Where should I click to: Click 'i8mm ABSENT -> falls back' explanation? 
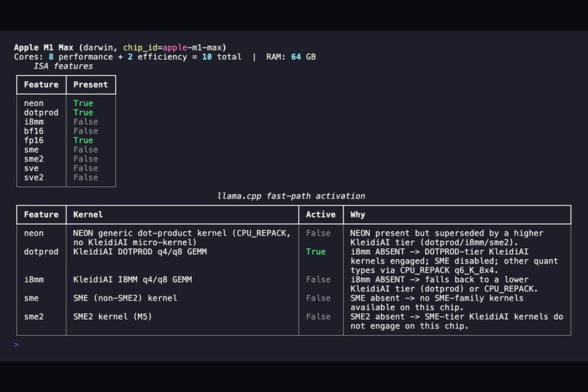444,285
